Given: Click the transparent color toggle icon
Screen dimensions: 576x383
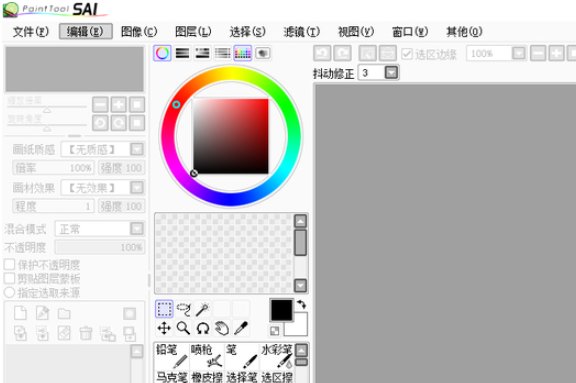Looking at the screenshot, I should click(x=274, y=331).
